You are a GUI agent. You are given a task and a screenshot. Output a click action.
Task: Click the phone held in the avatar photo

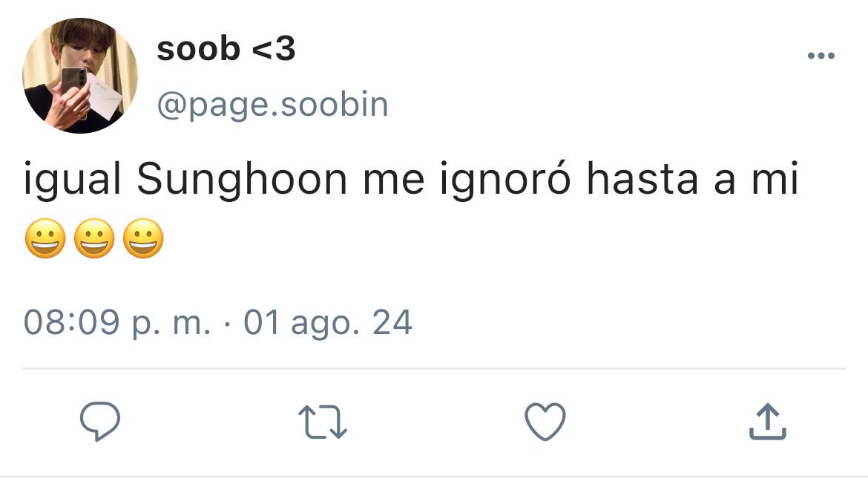pyautogui.click(x=74, y=91)
